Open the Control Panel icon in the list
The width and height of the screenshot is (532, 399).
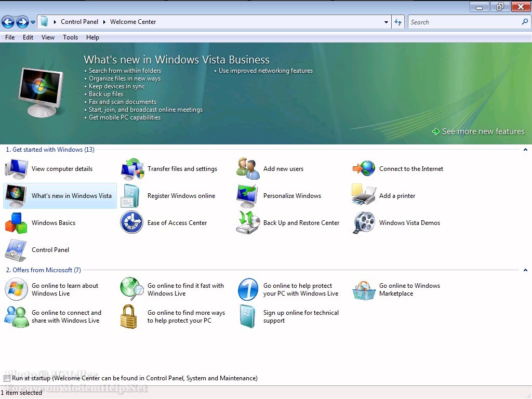pos(16,250)
